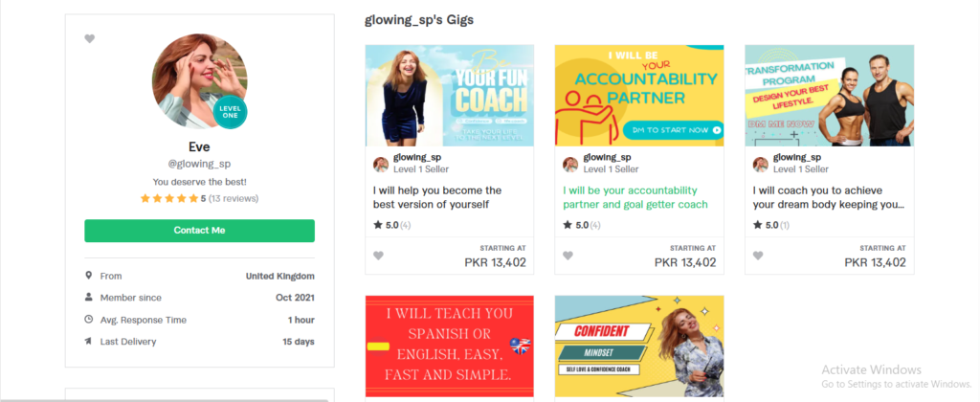Open the 13 reviews link under Eve
980x402 pixels.
[234, 199]
